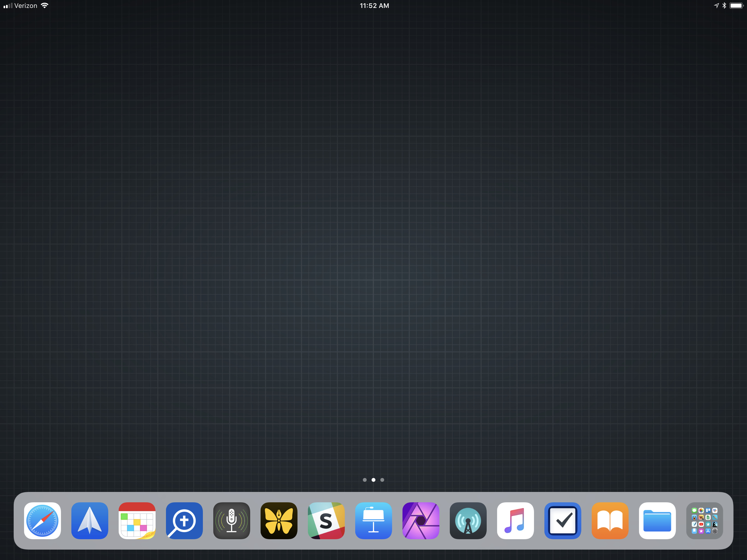Open Safari from the dock

(x=42, y=520)
